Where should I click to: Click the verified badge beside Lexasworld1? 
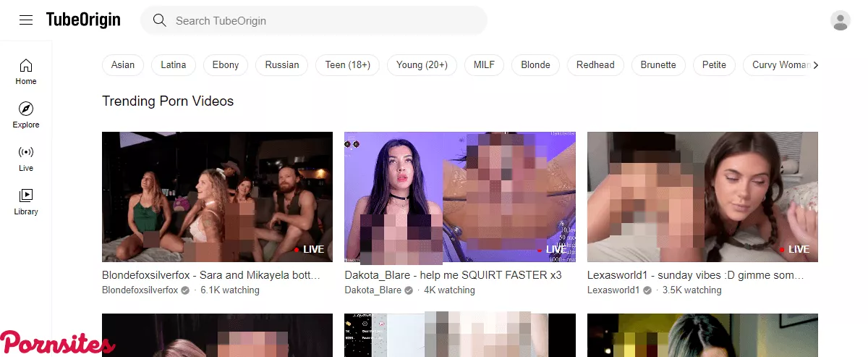[647, 290]
